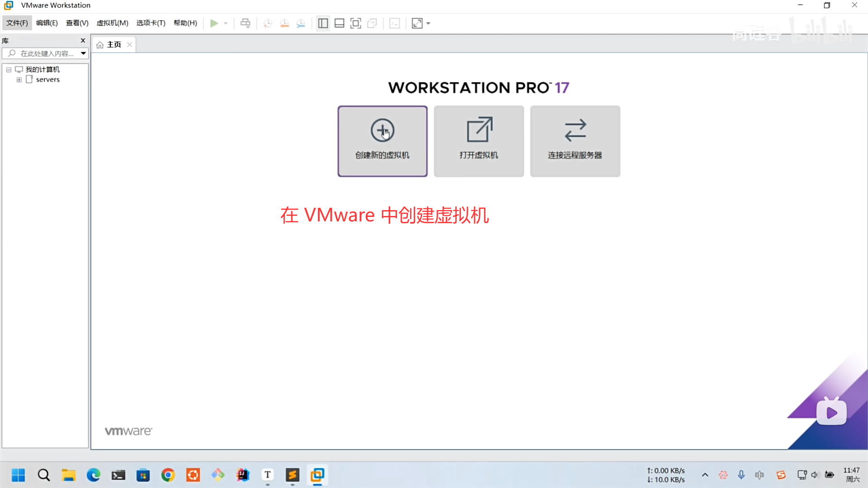The height and width of the screenshot is (488, 868).
Task: Toggle the thumbnail bar view icon
Action: click(339, 23)
